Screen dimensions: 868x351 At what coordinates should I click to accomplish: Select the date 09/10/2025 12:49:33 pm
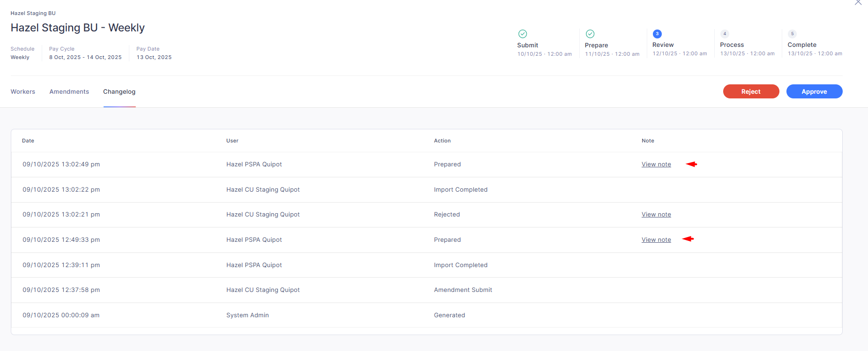(61, 240)
